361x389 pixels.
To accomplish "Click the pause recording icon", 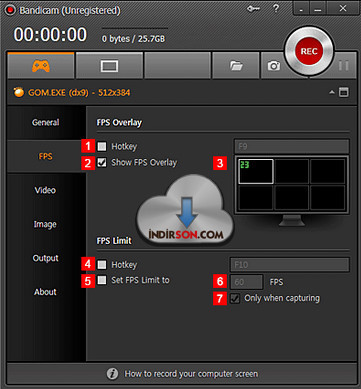I will pyautogui.click(x=343, y=66).
